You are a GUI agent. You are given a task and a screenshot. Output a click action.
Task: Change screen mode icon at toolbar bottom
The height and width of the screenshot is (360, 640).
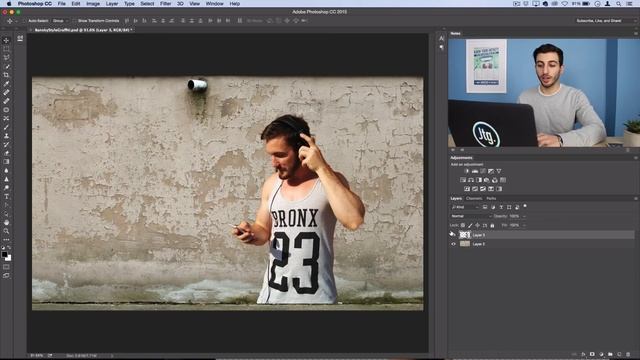pos(6,276)
